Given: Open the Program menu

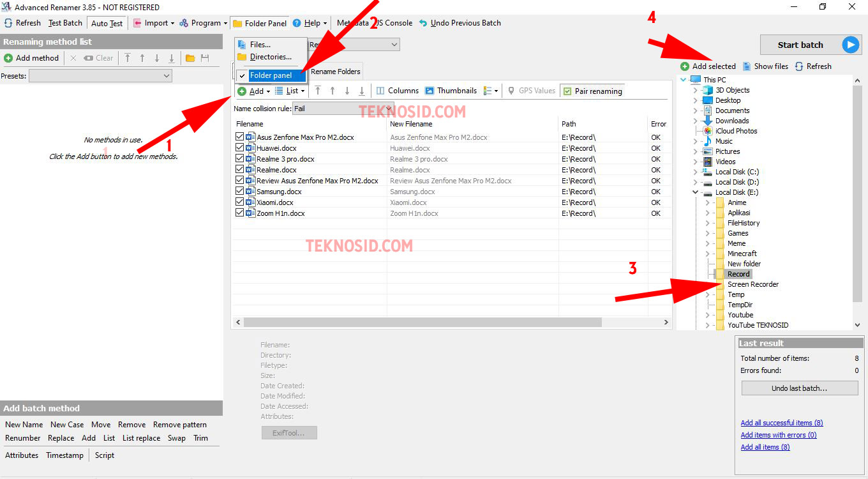Looking at the screenshot, I should click(203, 23).
